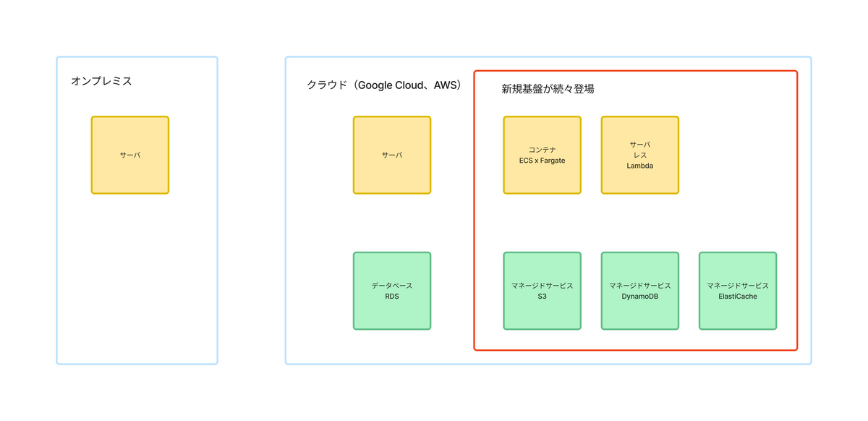
Task: Select the クラウド（Google Cloud、AWS）heading
Action: pos(384,85)
